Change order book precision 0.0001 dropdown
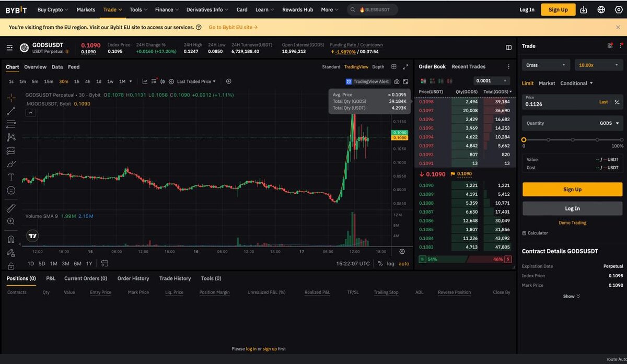The width and height of the screenshot is (627, 364). [491, 81]
